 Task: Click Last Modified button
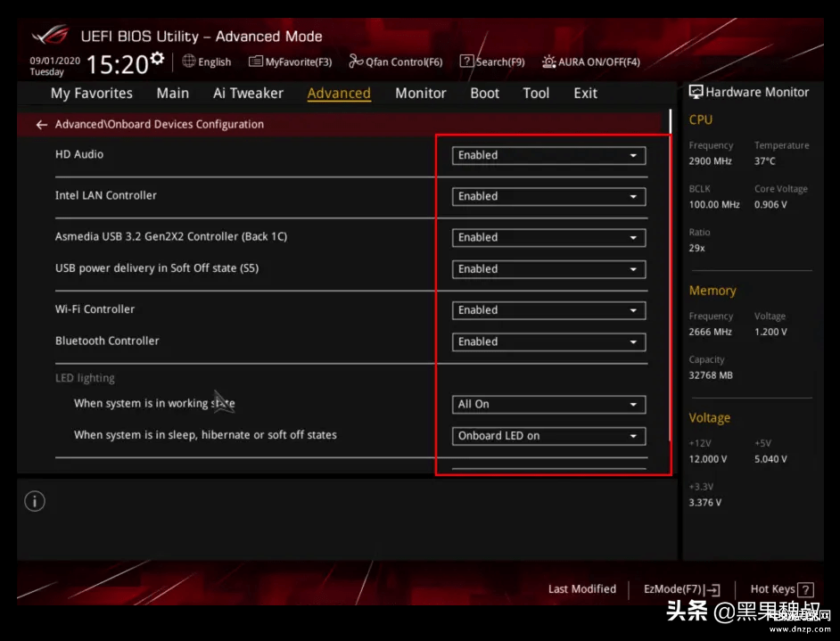coord(582,589)
